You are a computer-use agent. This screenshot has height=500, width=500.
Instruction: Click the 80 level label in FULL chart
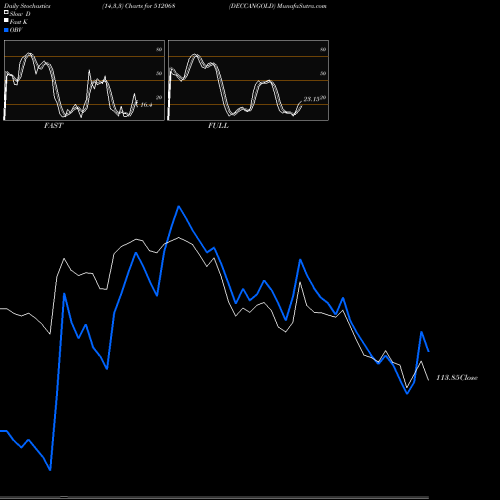(323, 49)
